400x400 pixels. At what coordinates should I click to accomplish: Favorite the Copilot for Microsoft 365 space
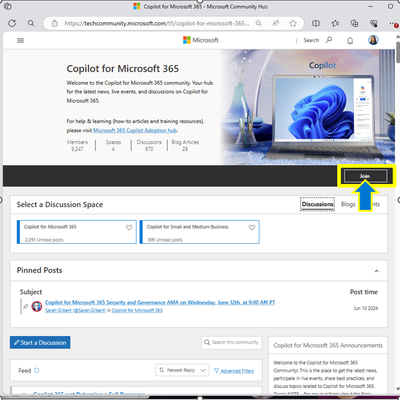[x=129, y=228]
